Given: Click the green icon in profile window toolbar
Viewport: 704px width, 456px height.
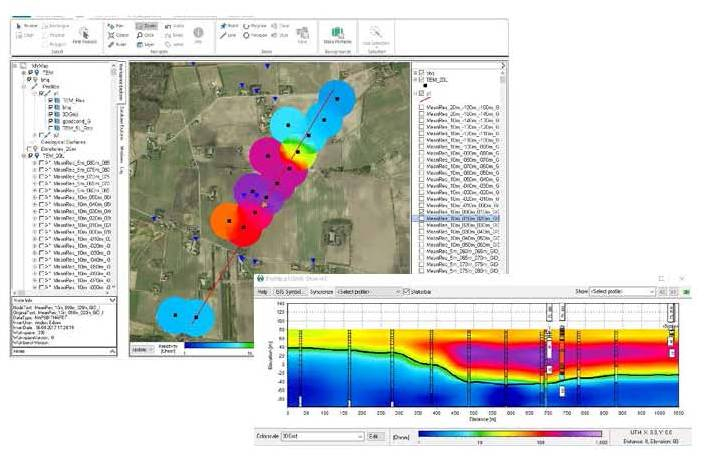Looking at the screenshot, I should (686, 292).
